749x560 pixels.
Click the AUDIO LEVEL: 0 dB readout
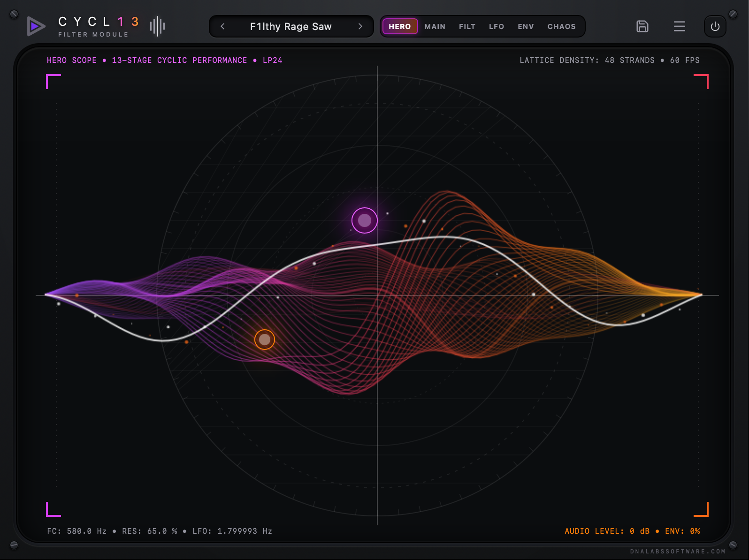[x=607, y=531]
